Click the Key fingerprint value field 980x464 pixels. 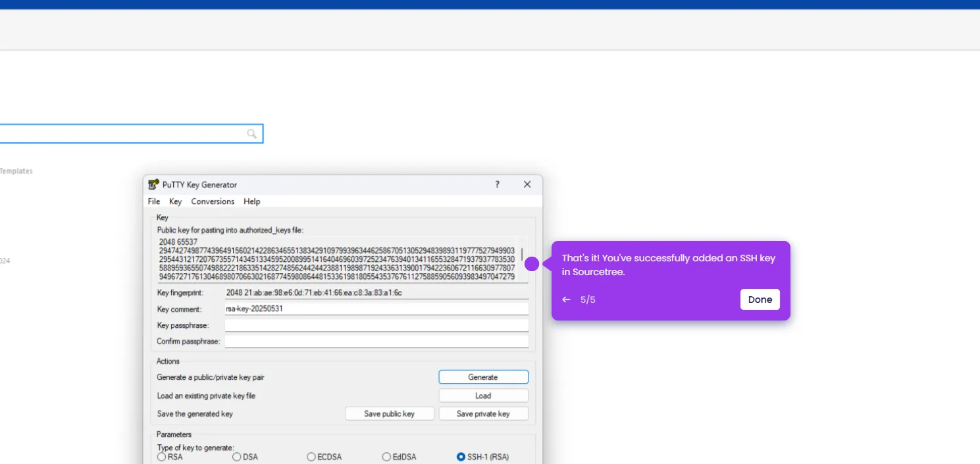coord(376,293)
